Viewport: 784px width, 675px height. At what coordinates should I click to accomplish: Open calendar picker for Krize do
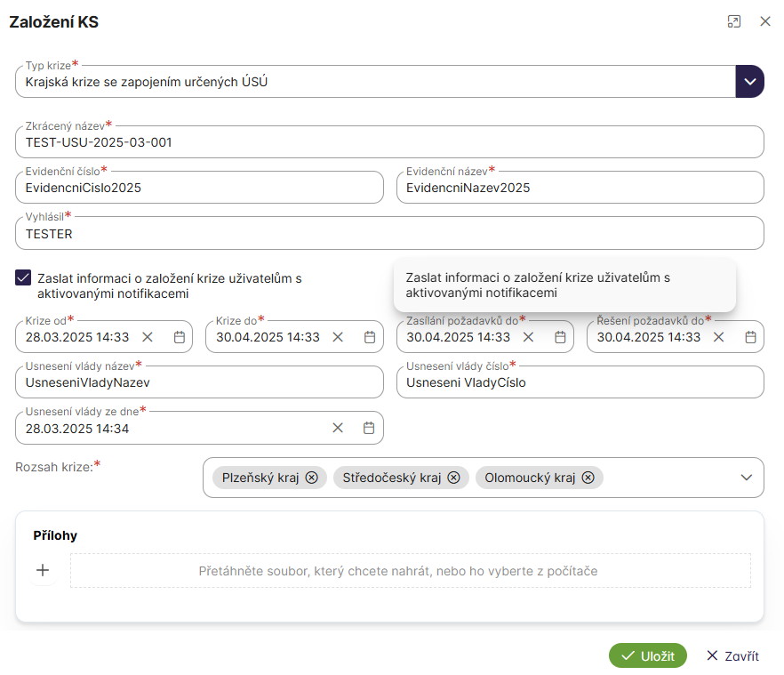[369, 337]
